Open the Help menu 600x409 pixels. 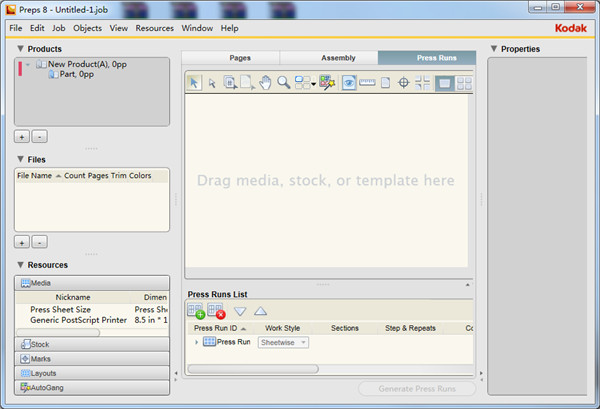229,28
